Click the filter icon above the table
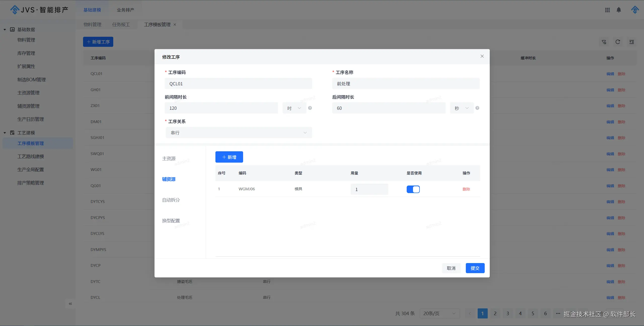 tap(604, 42)
